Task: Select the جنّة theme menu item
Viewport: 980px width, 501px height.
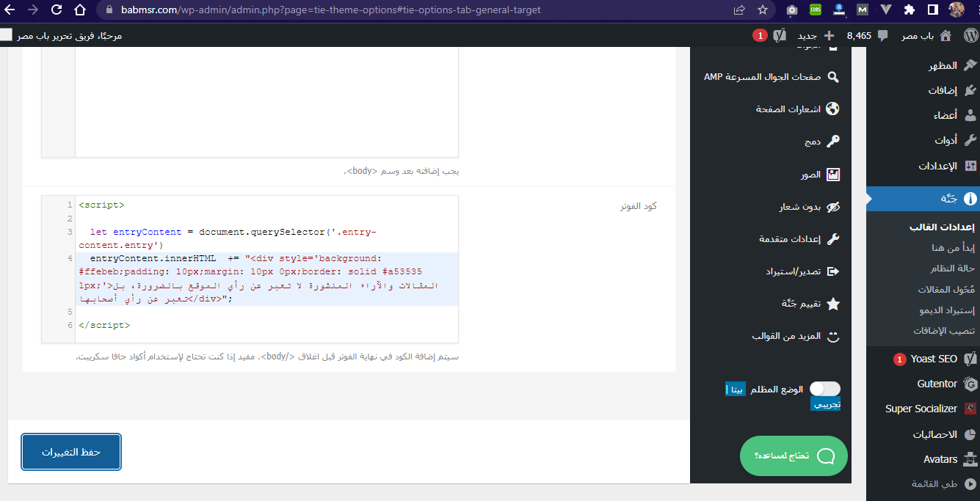Action: (923, 199)
